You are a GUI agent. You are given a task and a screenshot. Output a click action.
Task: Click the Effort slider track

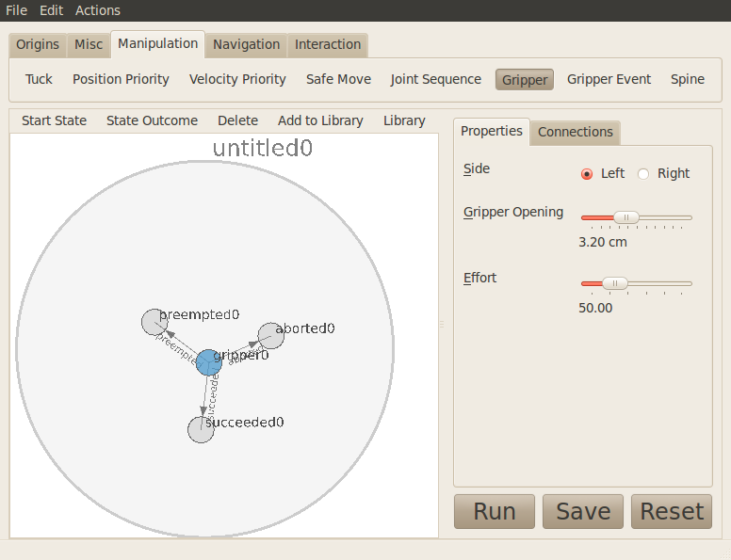pos(636,283)
